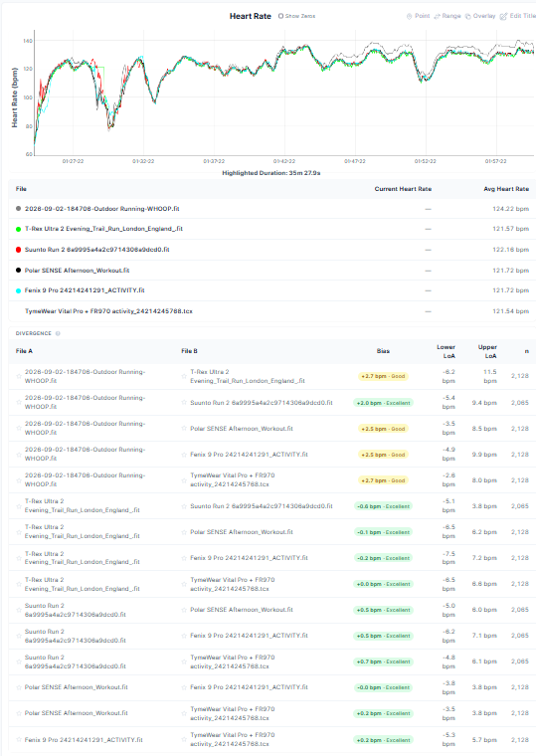
Task: Star File B Polar SENSE in WHOOP row
Action: tap(184, 428)
